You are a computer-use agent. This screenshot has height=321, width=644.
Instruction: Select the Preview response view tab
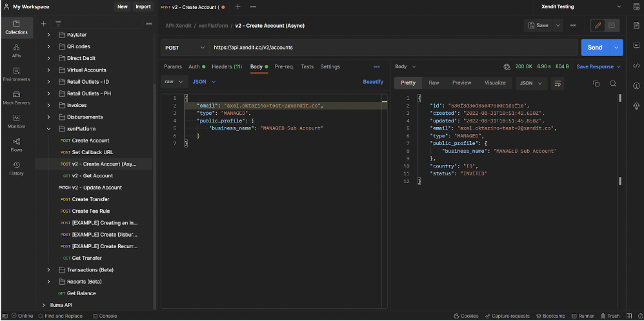(x=461, y=83)
